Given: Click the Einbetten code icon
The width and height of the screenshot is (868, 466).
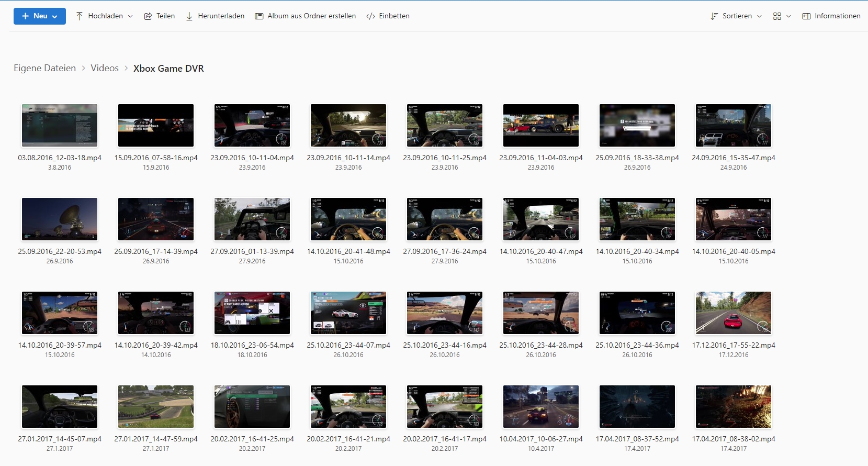Looking at the screenshot, I should [370, 16].
